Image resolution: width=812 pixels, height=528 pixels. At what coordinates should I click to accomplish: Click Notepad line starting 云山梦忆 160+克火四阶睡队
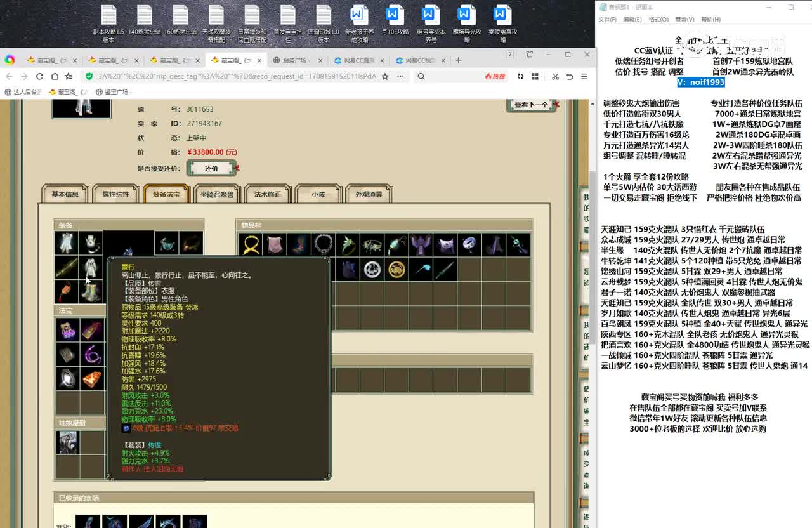coord(704,366)
